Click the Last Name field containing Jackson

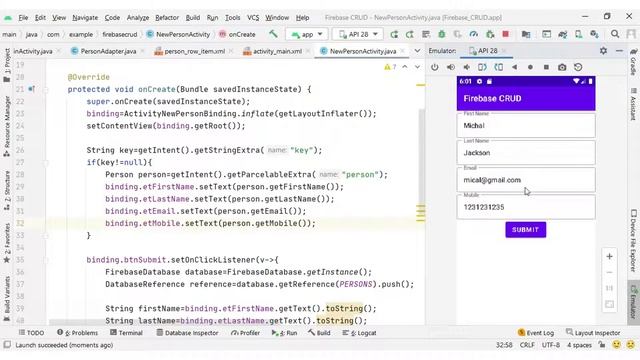(x=526, y=153)
